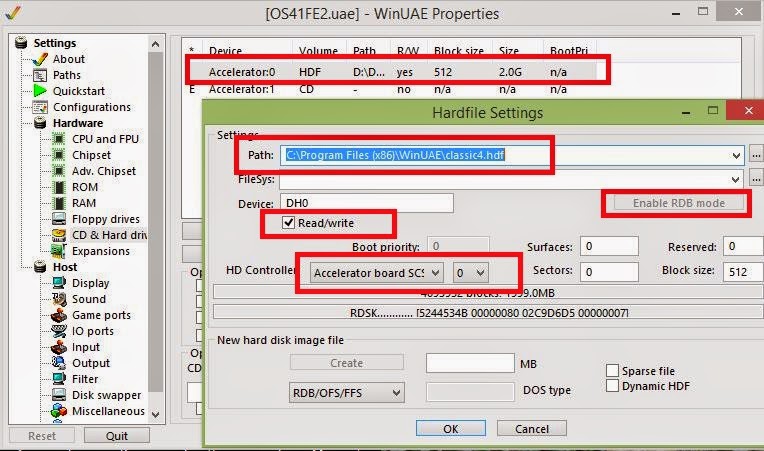Screen dimensions: 764x451
Task: Click the IO ports icon
Action: click(59, 331)
